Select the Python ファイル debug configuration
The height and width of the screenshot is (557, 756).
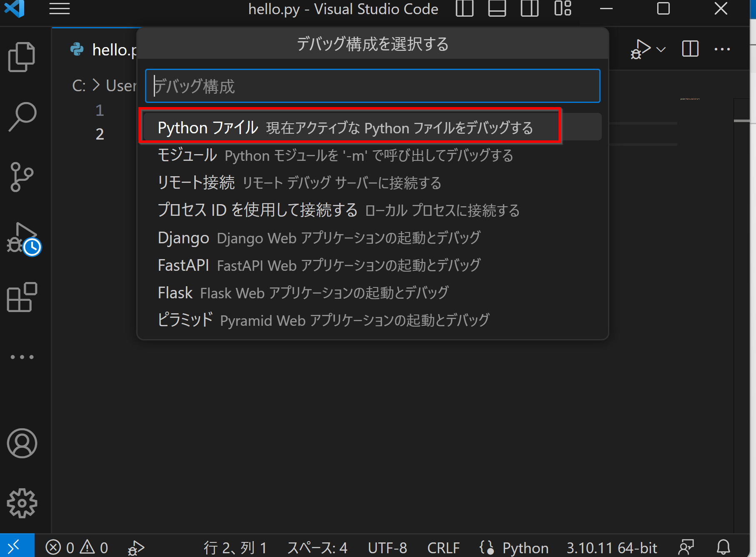pyautogui.click(x=373, y=127)
